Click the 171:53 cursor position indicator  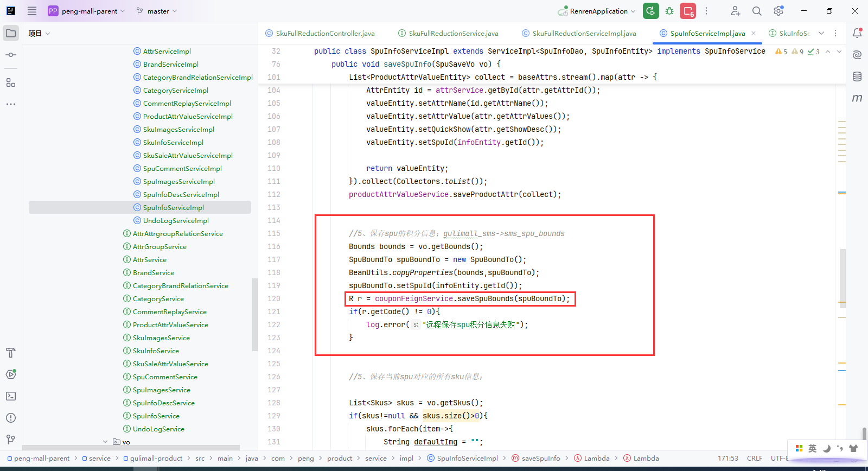[x=728, y=458]
